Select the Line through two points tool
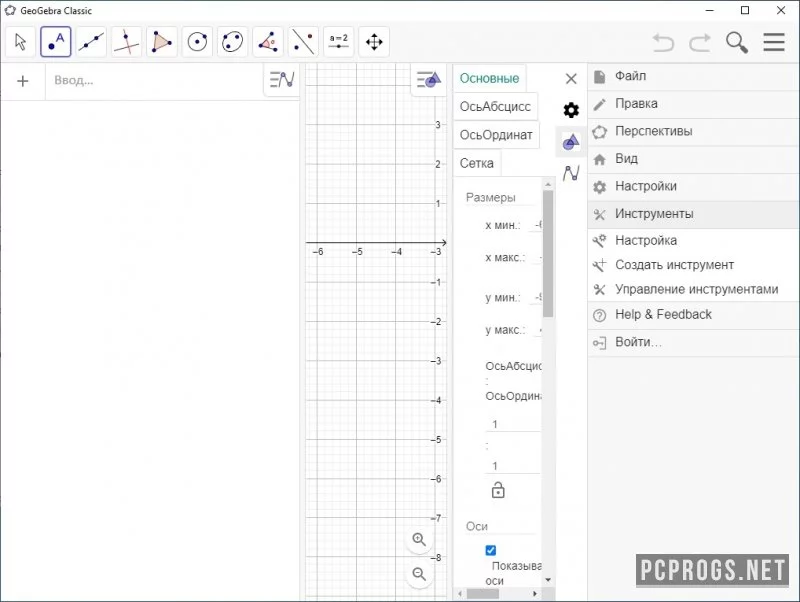The width and height of the screenshot is (800, 602). pyautogui.click(x=91, y=42)
